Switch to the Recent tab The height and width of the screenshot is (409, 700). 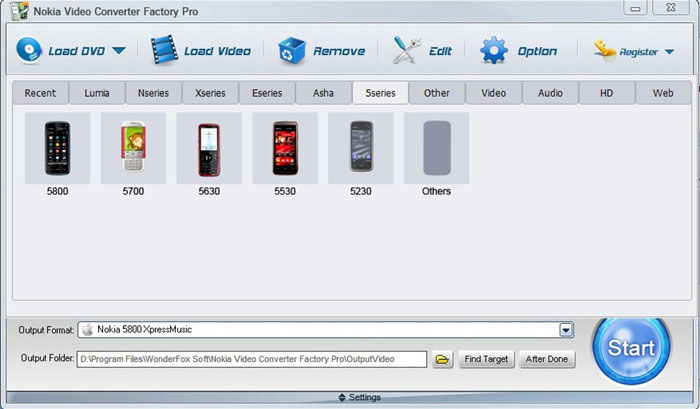point(40,93)
